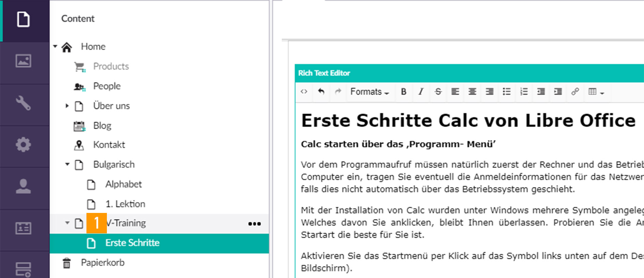This screenshot has height=278, width=644.
Task: Toggle source code view in editor
Action: coord(304,92)
